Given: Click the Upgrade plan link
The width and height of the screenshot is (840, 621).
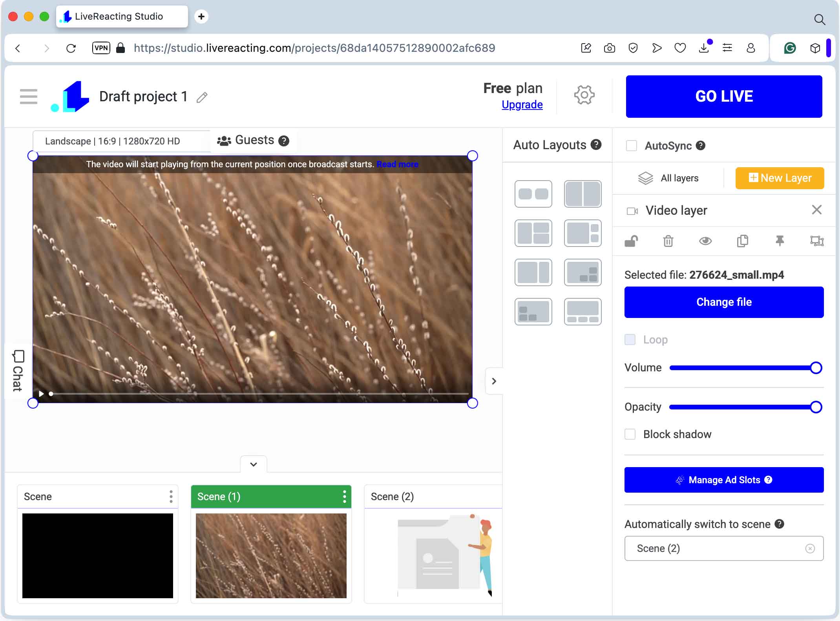Looking at the screenshot, I should 522,105.
